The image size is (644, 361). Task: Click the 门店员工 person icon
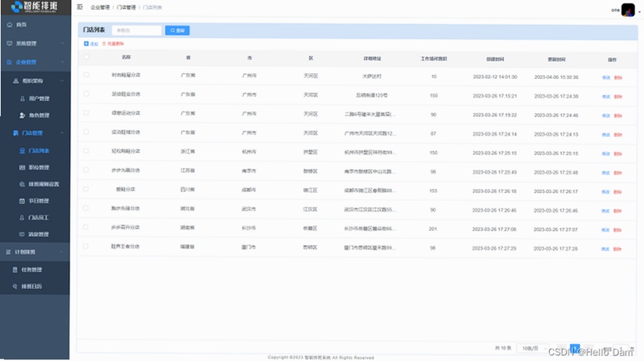click(x=23, y=217)
